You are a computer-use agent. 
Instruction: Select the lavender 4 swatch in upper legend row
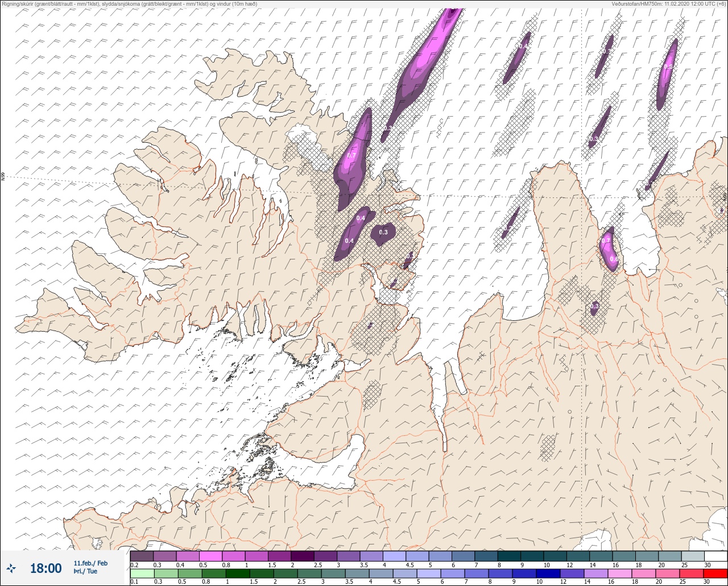pos(394,556)
